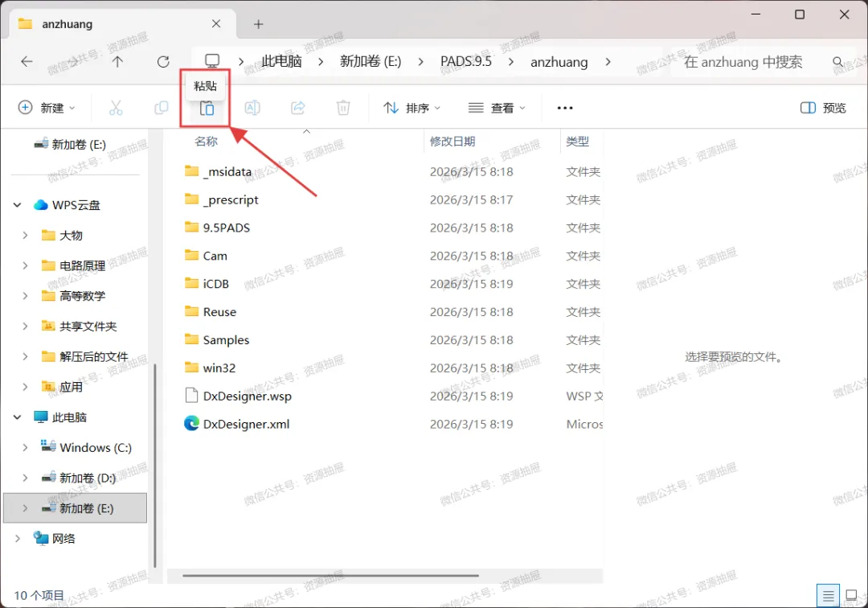The image size is (868, 608).
Task: Expand the 高等数学 folder node
Action: click(25, 296)
